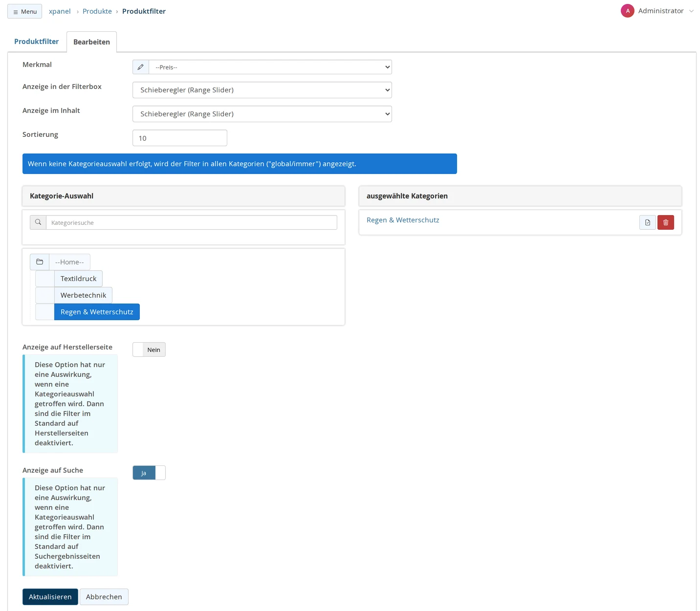Click the Produktfilter breadcrumb text
Image resolution: width=700 pixels, height=611 pixels.
144,11
